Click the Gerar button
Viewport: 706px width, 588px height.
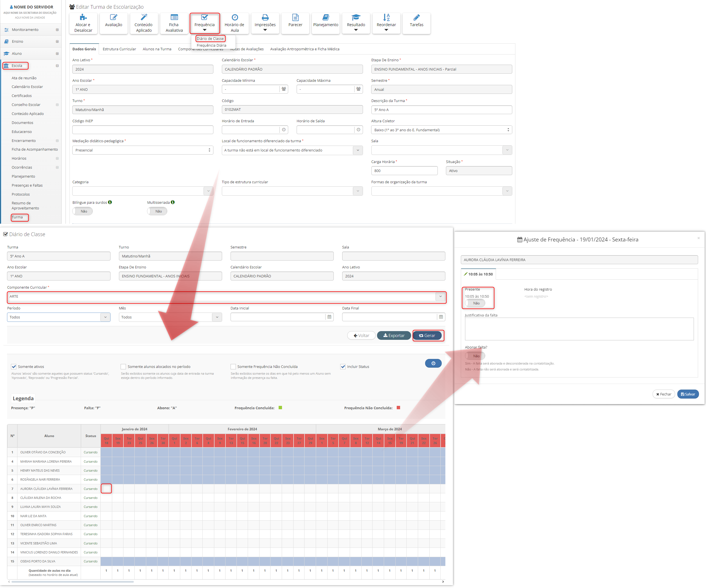pos(427,335)
